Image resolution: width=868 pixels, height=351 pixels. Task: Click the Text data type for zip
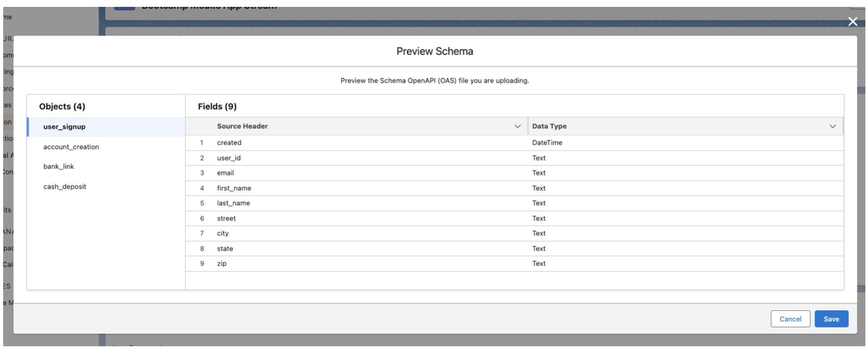[x=539, y=263]
